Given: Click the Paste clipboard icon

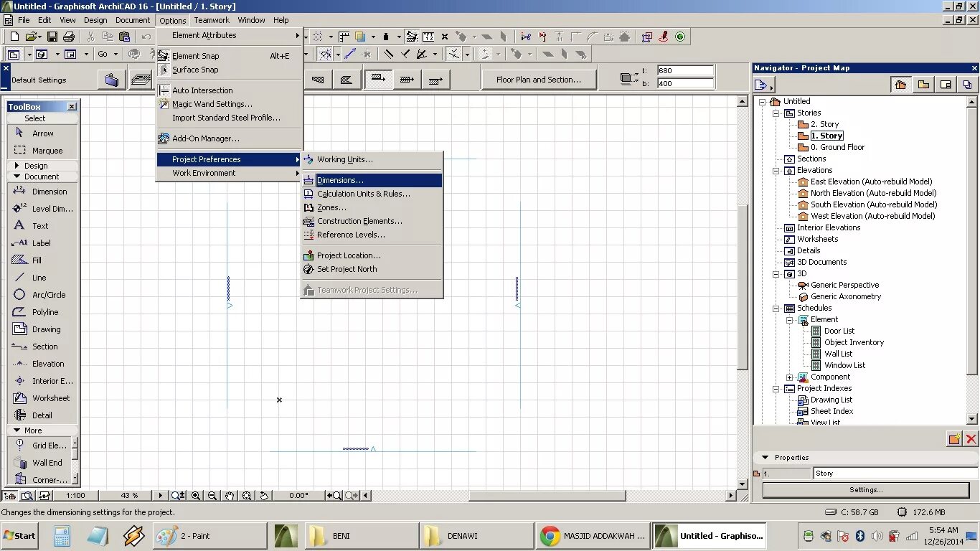Looking at the screenshot, I should click(124, 37).
